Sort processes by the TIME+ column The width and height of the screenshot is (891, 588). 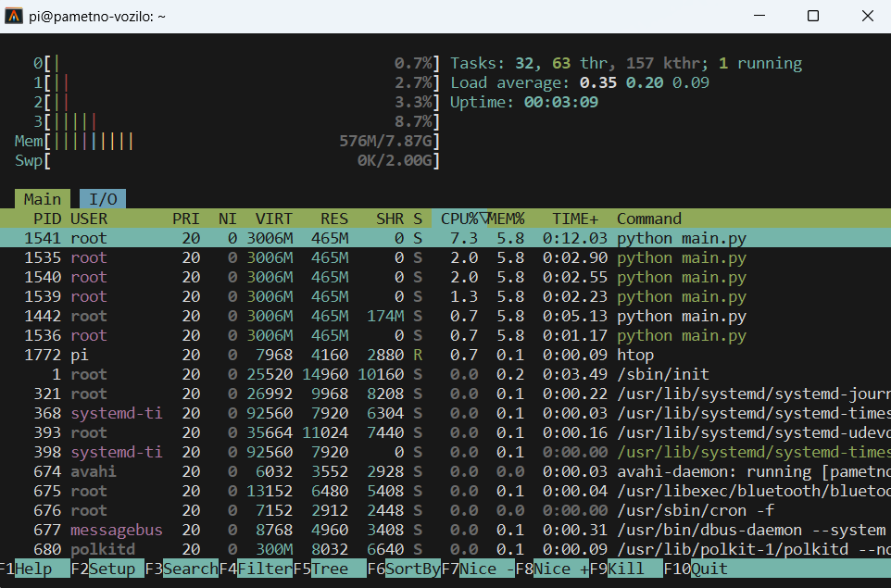point(574,219)
